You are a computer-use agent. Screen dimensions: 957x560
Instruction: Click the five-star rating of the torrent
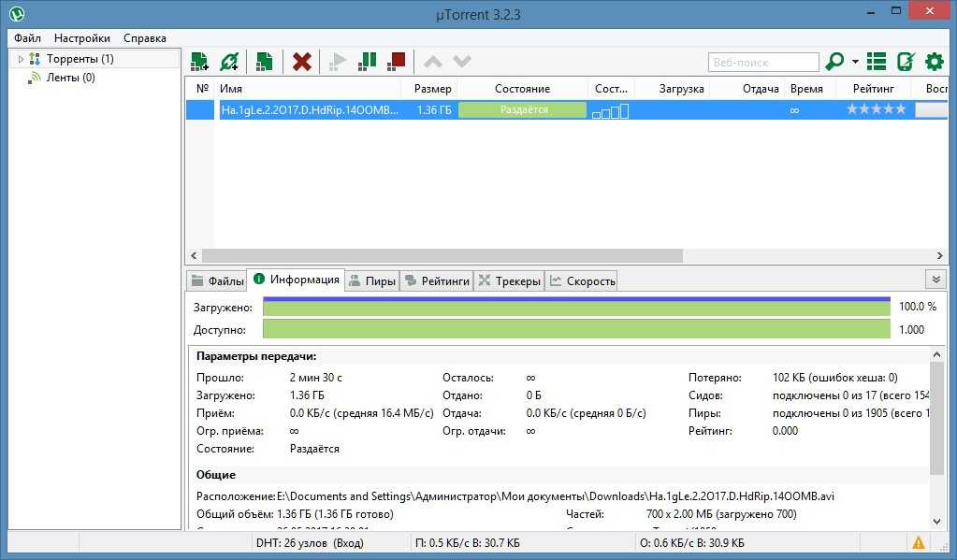(876, 109)
